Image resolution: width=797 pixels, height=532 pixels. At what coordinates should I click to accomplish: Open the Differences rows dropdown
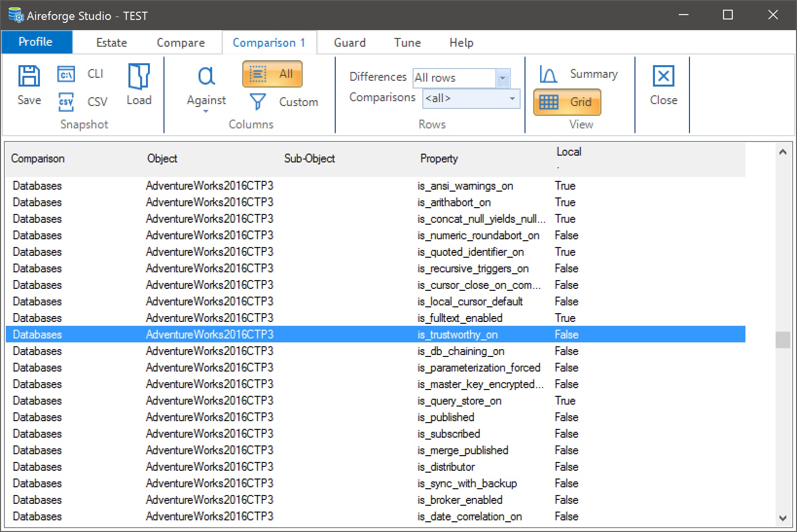(x=503, y=78)
